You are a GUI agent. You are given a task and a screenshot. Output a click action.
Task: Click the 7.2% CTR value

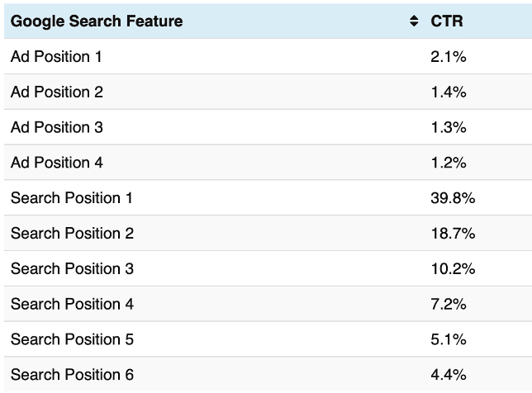coord(449,305)
